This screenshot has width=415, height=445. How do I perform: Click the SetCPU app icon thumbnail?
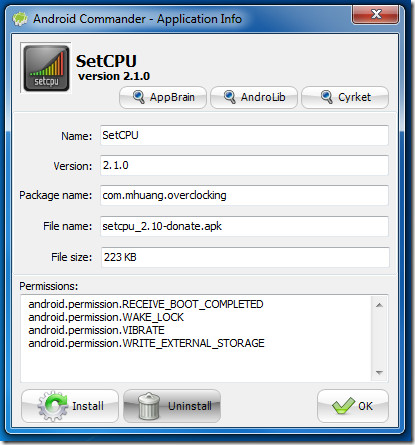(x=46, y=68)
